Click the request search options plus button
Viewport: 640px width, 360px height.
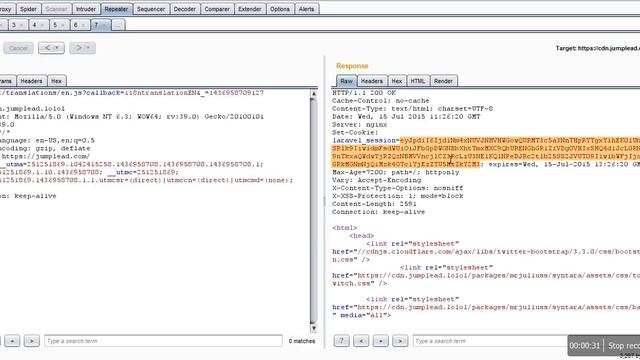click(12, 341)
